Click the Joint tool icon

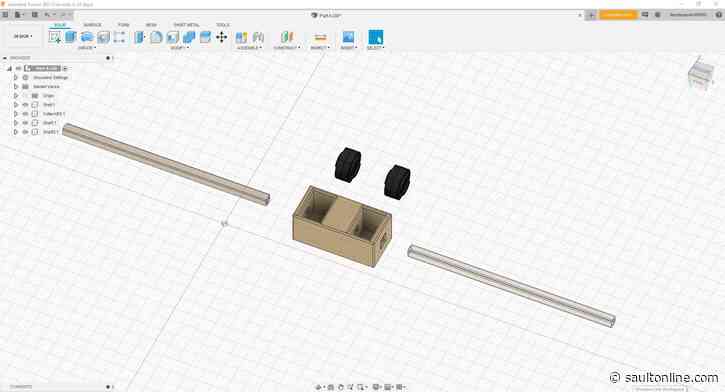click(258, 37)
